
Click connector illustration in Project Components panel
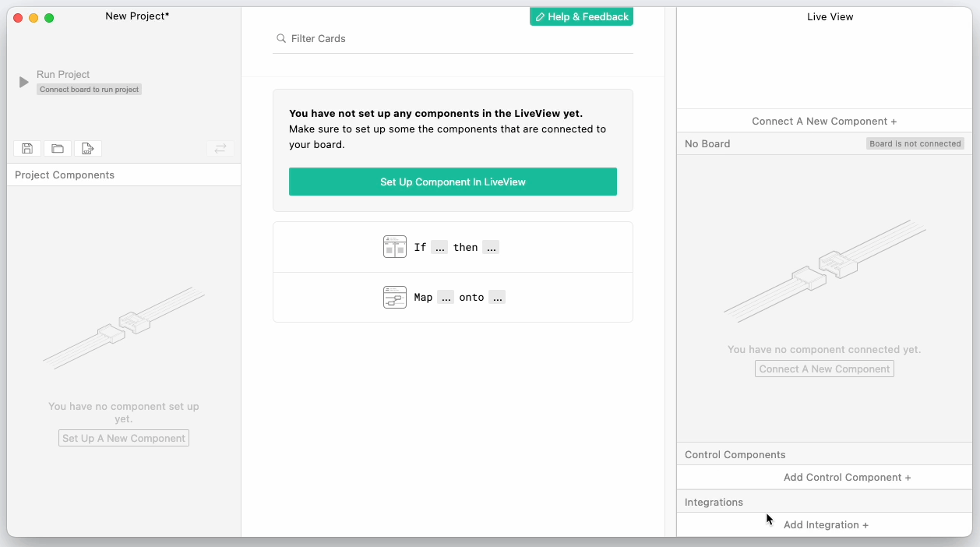(x=124, y=327)
